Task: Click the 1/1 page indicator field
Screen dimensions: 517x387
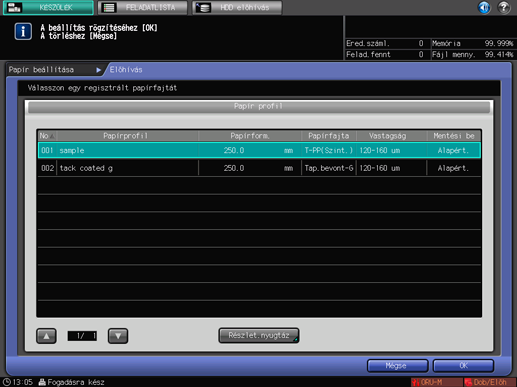Action: (x=82, y=336)
